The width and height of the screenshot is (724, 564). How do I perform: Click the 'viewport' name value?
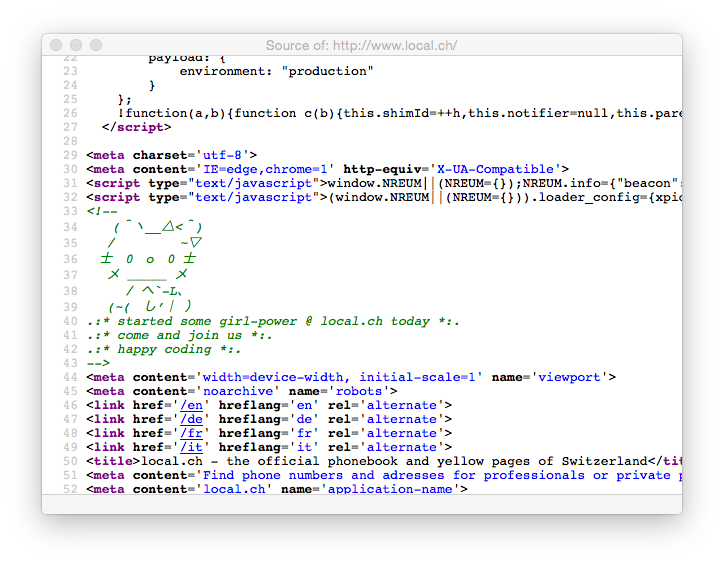click(569, 377)
